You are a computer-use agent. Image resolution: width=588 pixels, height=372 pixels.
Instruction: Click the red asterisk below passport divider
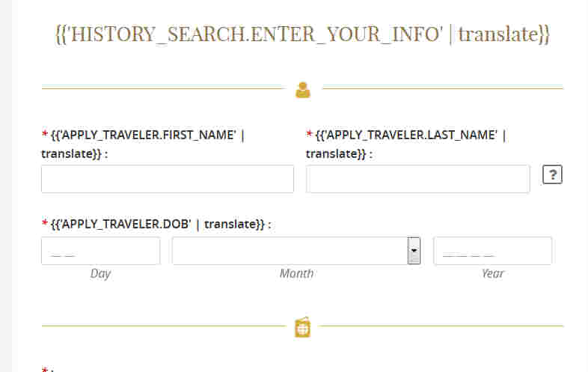[45, 369]
